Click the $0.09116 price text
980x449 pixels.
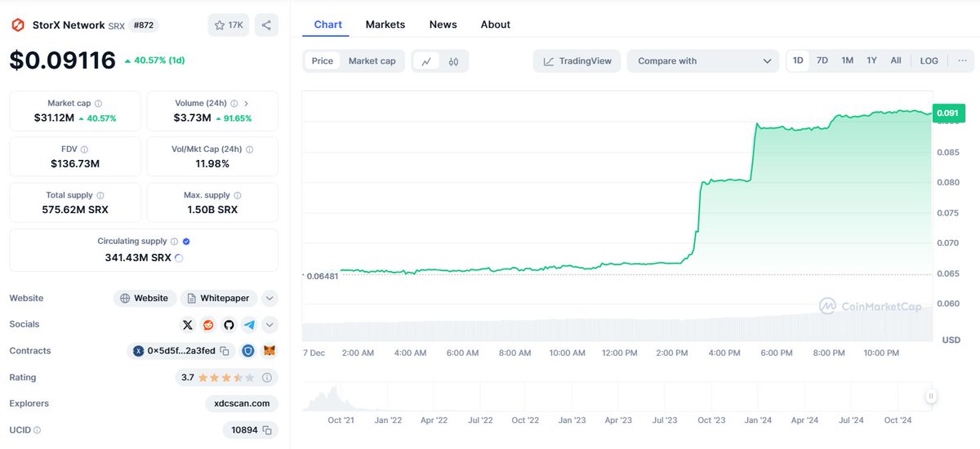(63, 60)
